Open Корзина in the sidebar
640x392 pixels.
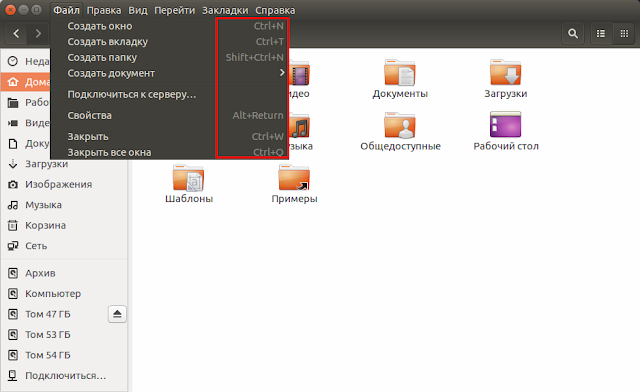64,225
